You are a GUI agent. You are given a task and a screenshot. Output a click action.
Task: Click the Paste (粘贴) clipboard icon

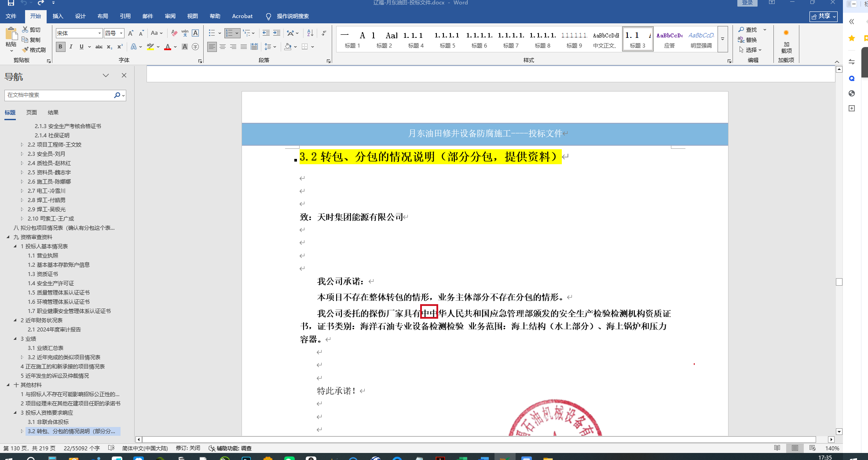click(11, 34)
